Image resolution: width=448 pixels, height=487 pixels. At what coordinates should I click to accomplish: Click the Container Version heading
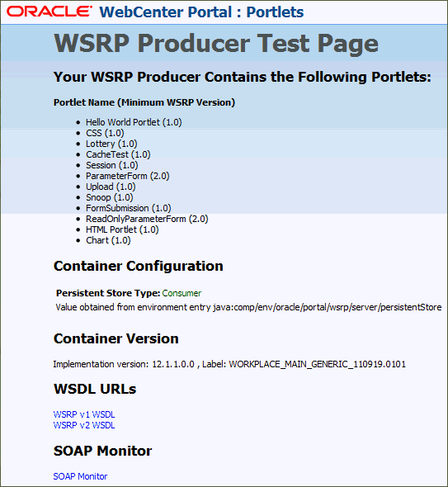coord(116,338)
